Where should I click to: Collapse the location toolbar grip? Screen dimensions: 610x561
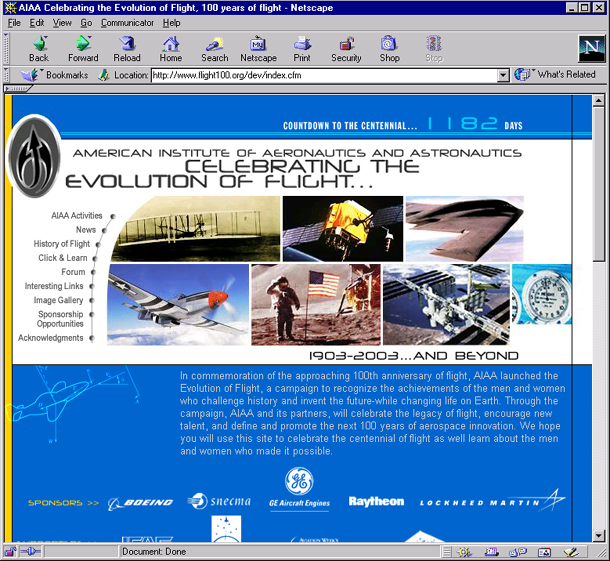tap(6, 75)
